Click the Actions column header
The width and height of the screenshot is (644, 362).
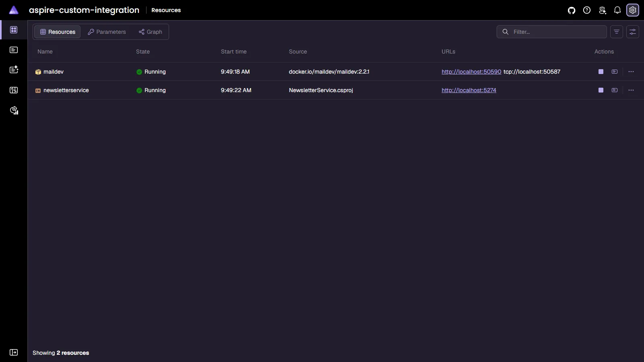pos(604,51)
